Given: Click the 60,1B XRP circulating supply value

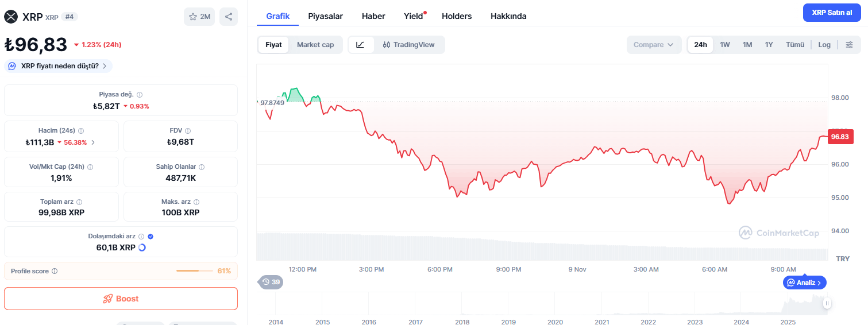Looking at the screenshot, I should [116, 247].
